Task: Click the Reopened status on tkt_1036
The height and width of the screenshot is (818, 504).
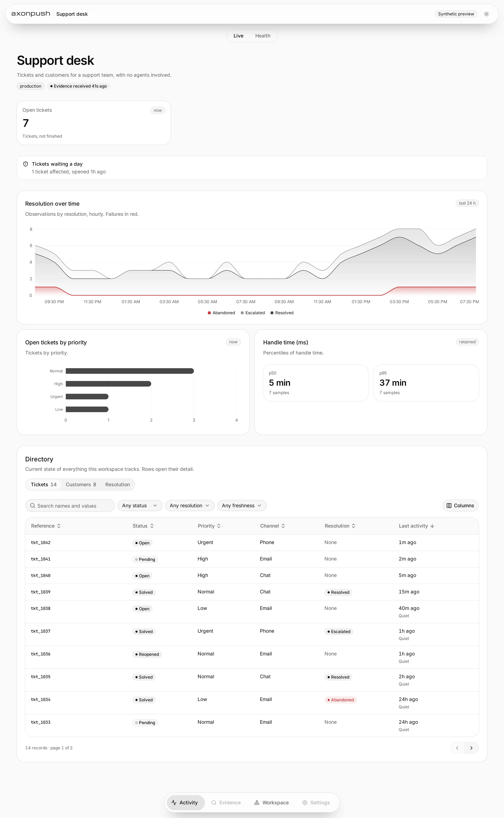Action: [x=147, y=654]
